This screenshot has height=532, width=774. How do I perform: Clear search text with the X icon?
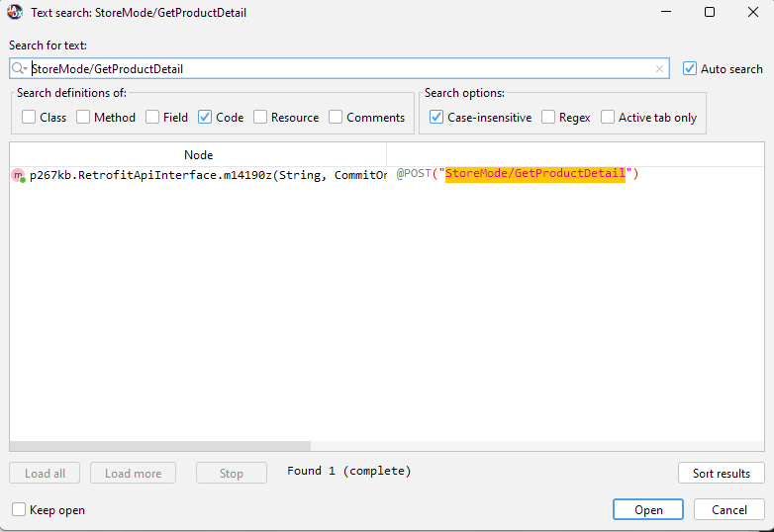(659, 69)
